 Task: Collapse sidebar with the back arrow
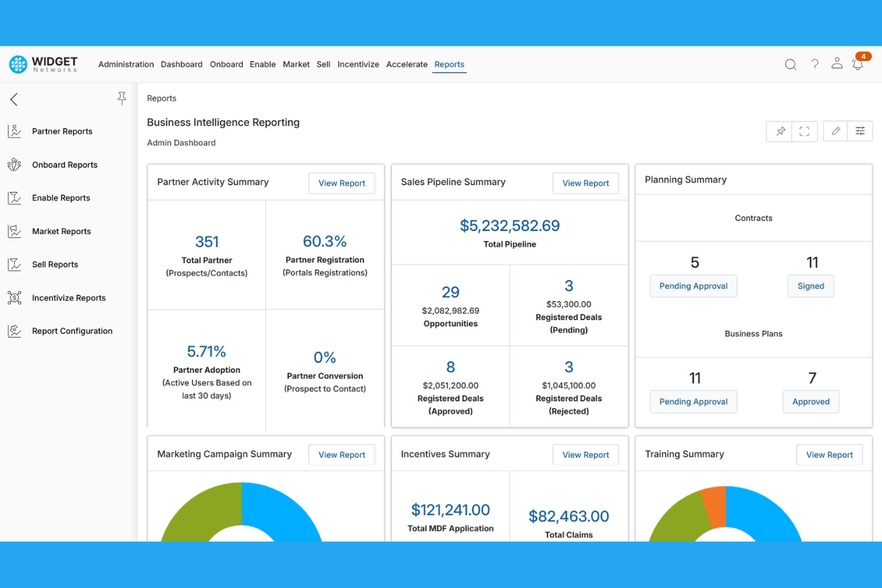(14, 99)
